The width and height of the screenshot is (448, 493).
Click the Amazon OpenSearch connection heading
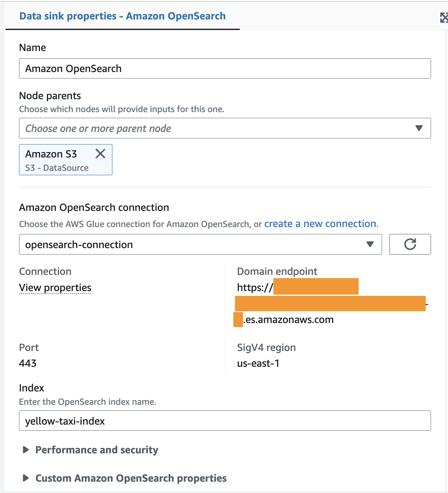coord(94,207)
